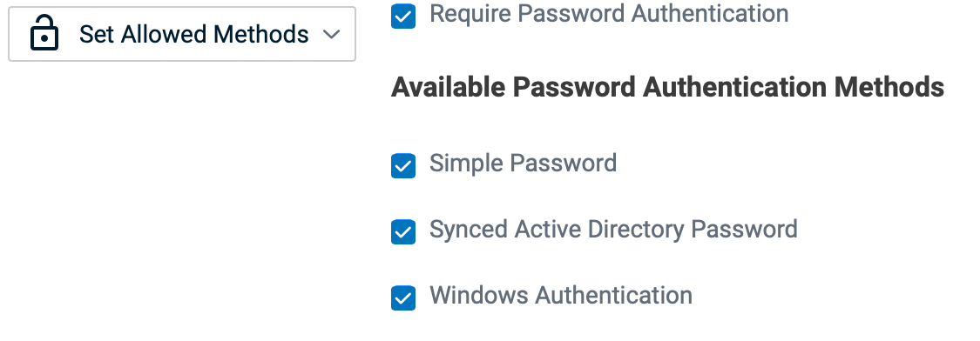Click the Synced Active Directory Password label

(x=613, y=230)
